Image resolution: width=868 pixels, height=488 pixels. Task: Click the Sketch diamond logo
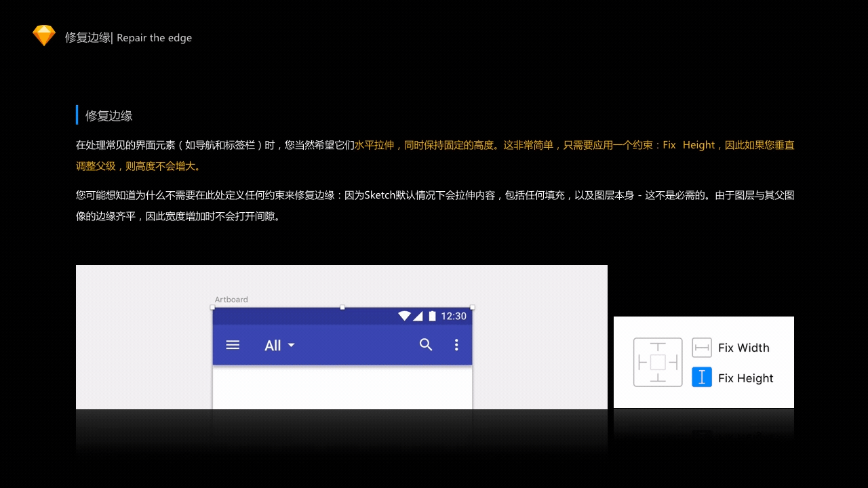tap(43, 35)
